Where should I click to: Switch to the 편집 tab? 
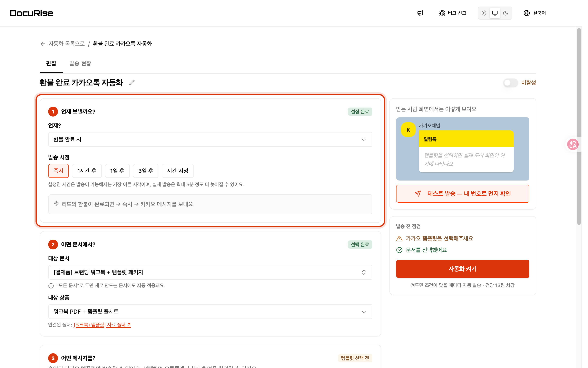tap(51, 64)
